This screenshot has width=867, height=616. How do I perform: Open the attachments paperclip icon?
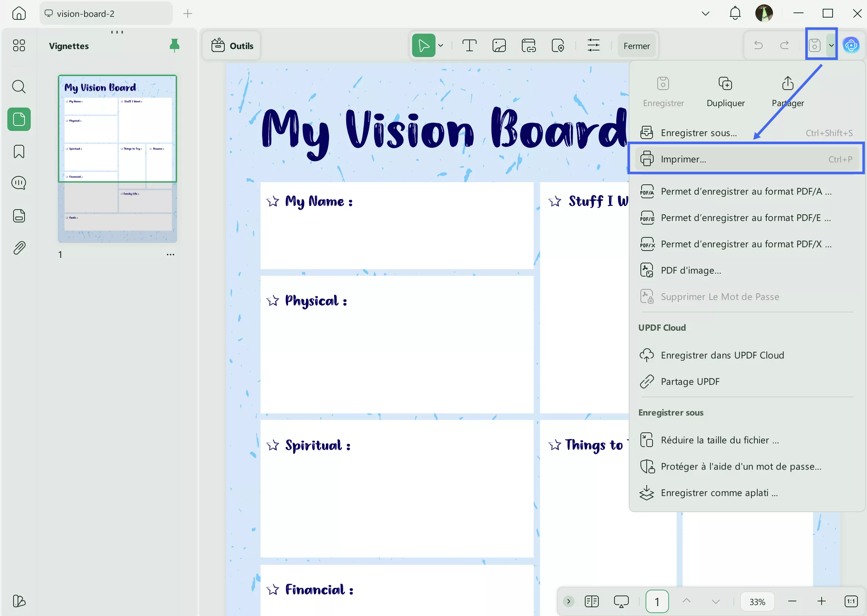[x=19, y=248]
